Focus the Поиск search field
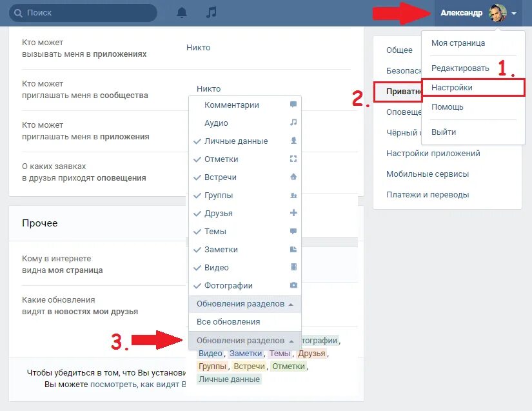Screen dimensions: 532x411 (83, 13)
